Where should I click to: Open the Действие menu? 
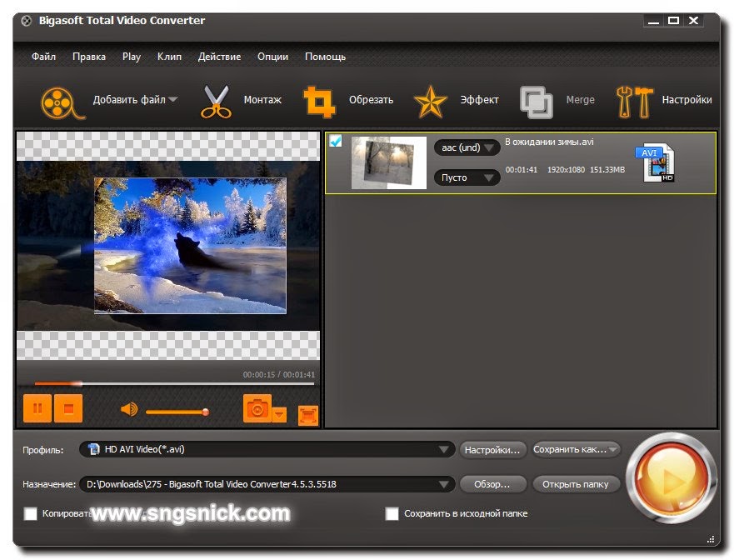pos(220,57)
